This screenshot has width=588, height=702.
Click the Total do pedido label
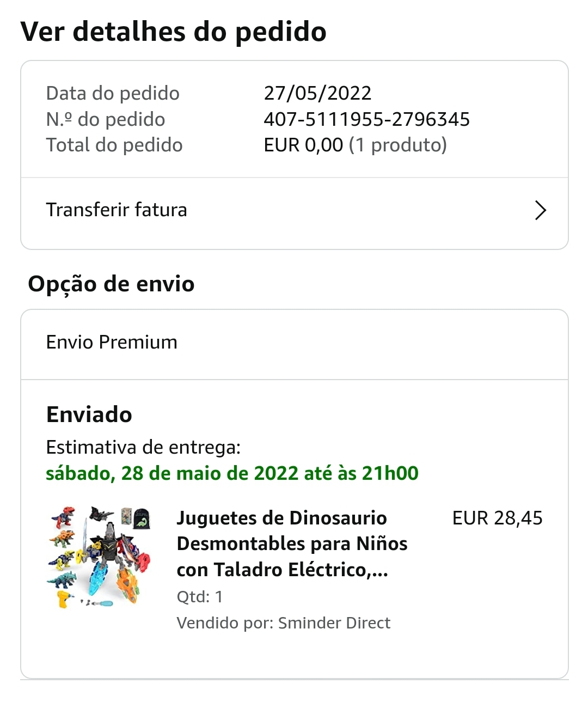tap(114, 145)
